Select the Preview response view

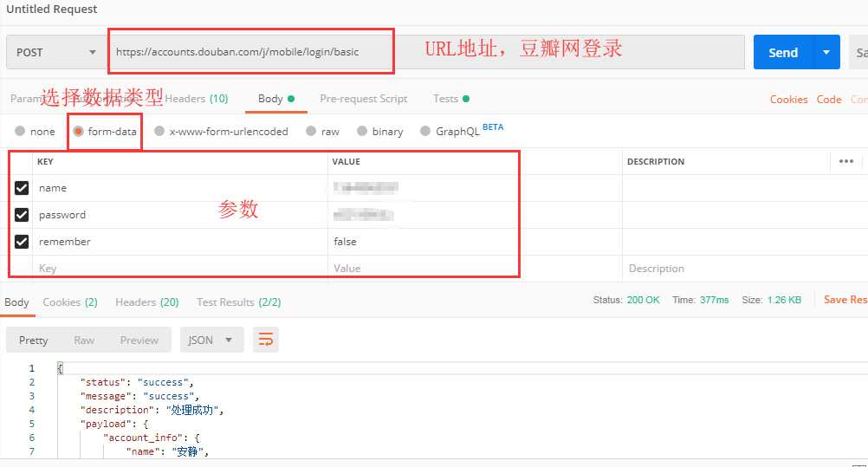[139, 341]
